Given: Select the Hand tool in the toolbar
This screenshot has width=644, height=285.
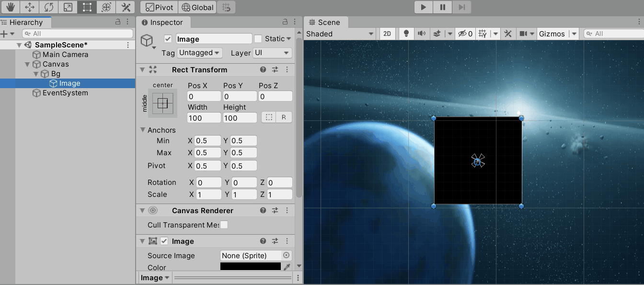Looking at the screenshot, I should pos(10,7).
